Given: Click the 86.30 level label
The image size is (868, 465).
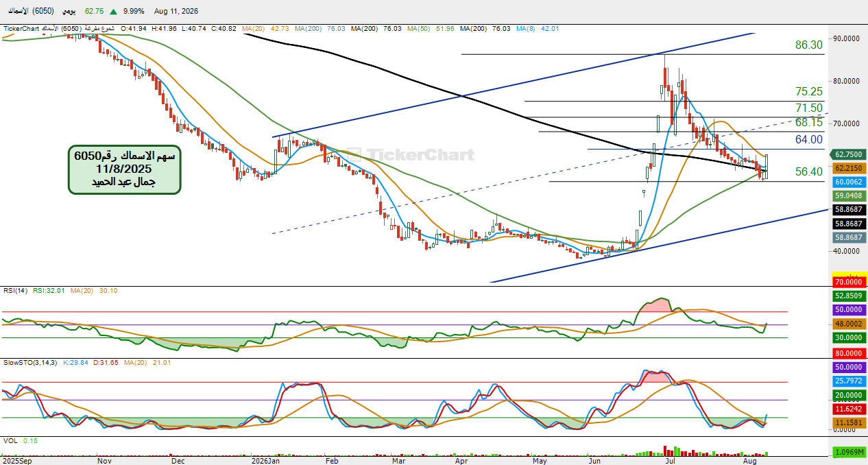Looking at the screenshot, I should [x=808, y=45].
